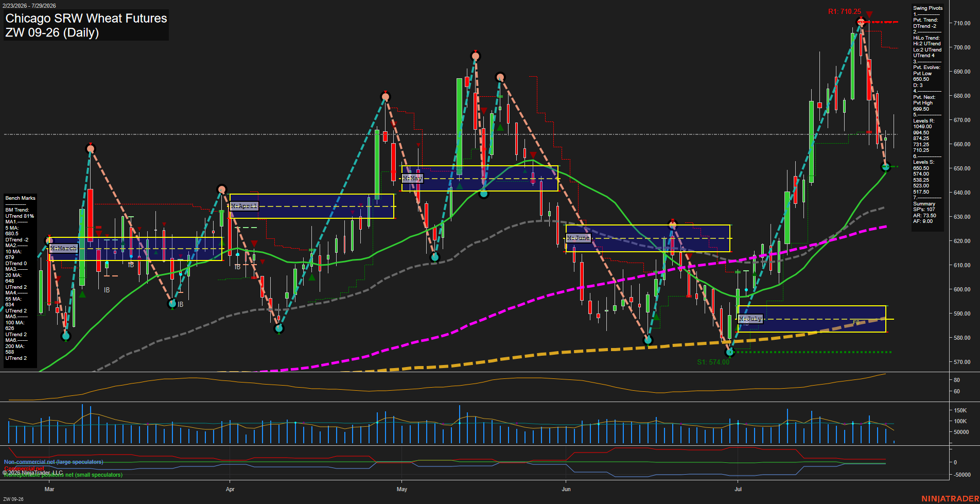Screen dimensions: 980x504
Task: Click the Levels S: label
Action: tap(924, 162)
